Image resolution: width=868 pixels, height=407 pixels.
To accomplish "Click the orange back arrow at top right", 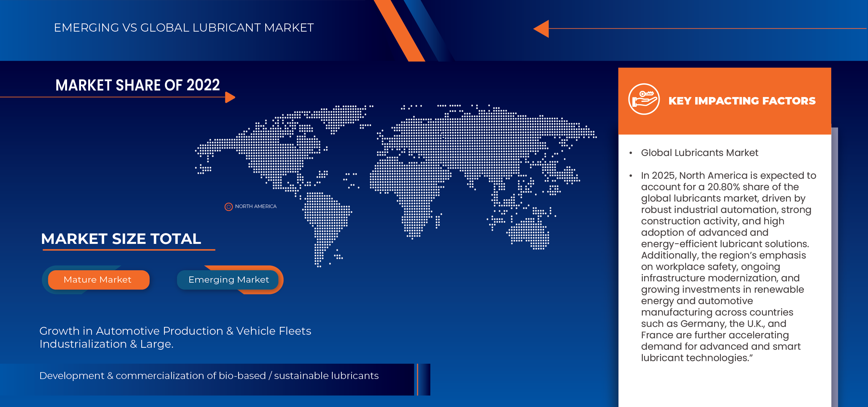I will 540,29.
